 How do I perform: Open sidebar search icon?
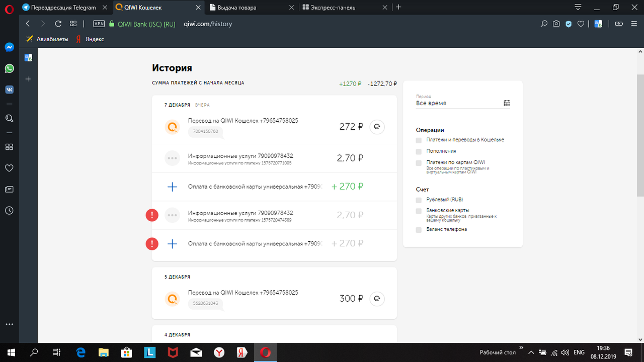[x=9, y=118]
